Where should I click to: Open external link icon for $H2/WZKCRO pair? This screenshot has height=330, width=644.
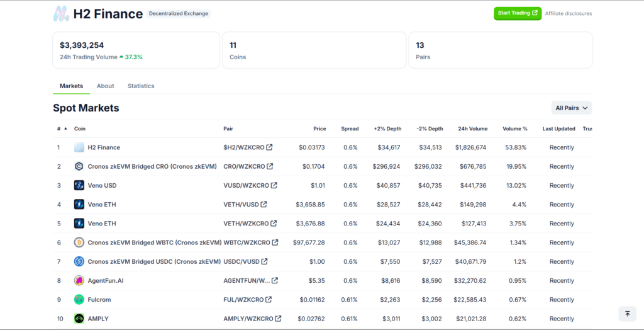point(269,147)
